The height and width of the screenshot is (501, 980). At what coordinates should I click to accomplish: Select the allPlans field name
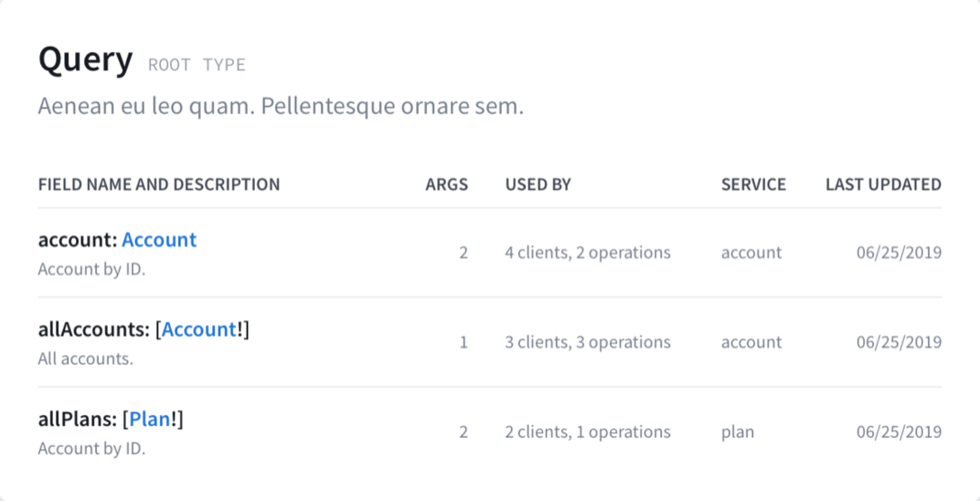pos(77,419)
